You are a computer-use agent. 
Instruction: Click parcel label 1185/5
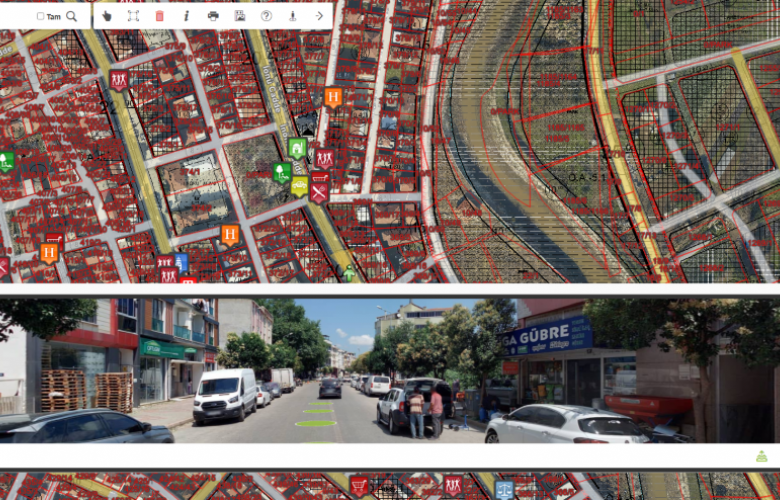point(557,139)
